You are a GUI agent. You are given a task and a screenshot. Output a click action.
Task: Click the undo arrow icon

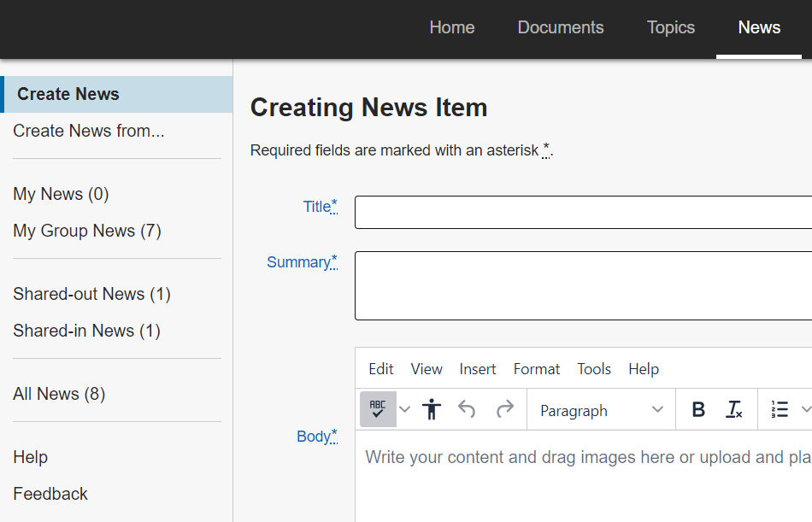coord(467,409)
